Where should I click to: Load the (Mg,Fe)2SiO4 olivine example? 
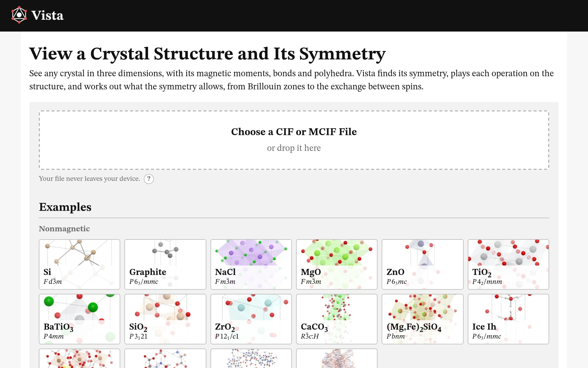(x=423, y=319)
